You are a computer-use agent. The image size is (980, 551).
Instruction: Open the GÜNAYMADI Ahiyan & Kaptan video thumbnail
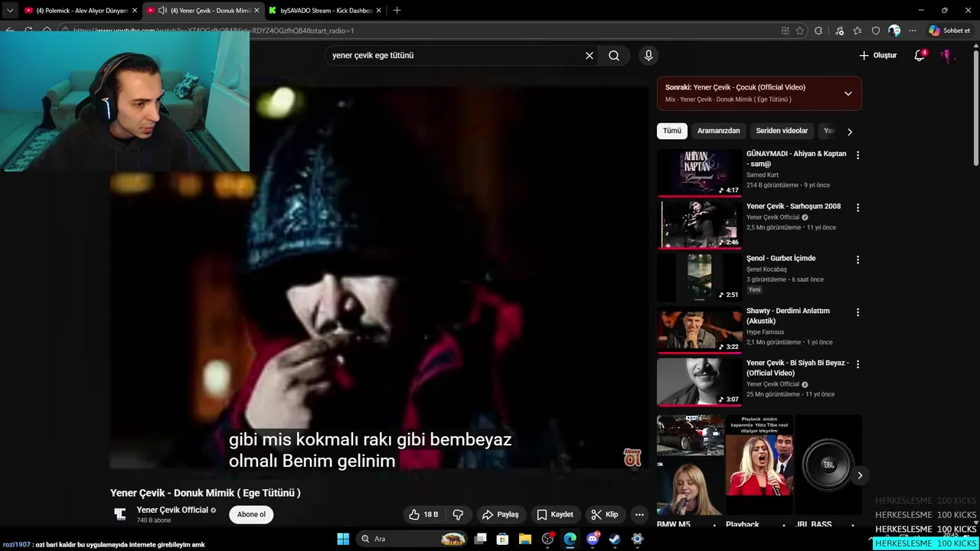click(700, 172)
